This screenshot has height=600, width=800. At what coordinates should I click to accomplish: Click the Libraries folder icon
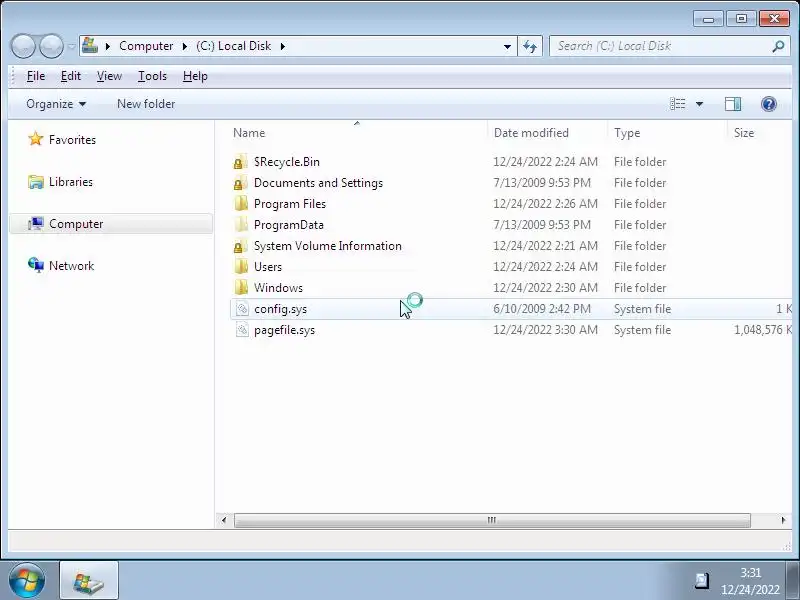coord(36,182)
